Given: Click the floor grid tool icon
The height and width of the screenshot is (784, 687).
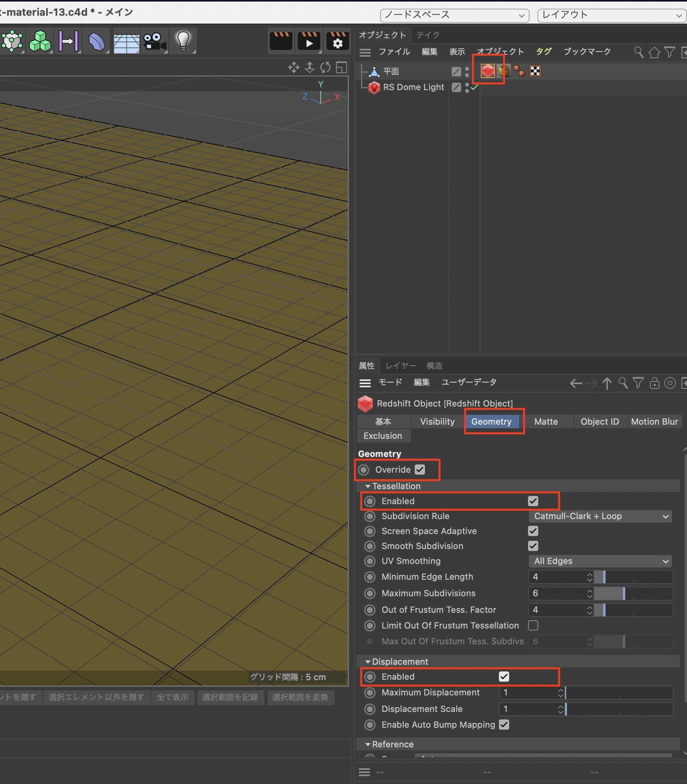Looking at the screenshot, I should coord(126,42).
